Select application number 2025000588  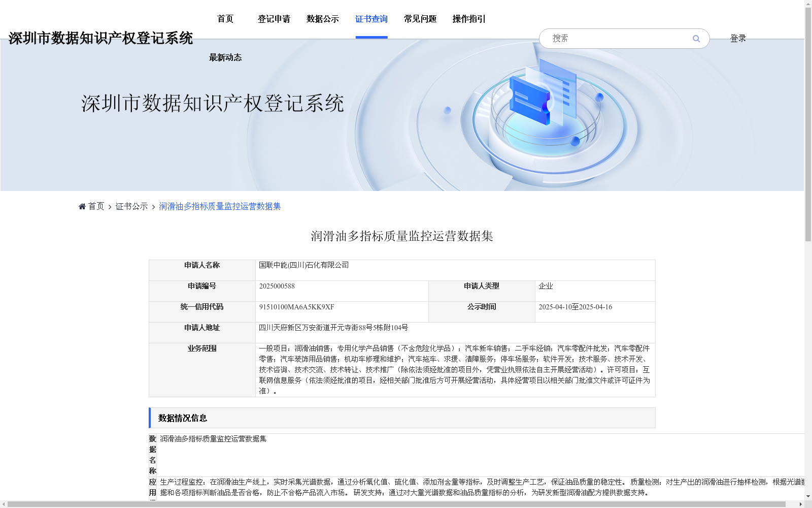coord(277,286)
